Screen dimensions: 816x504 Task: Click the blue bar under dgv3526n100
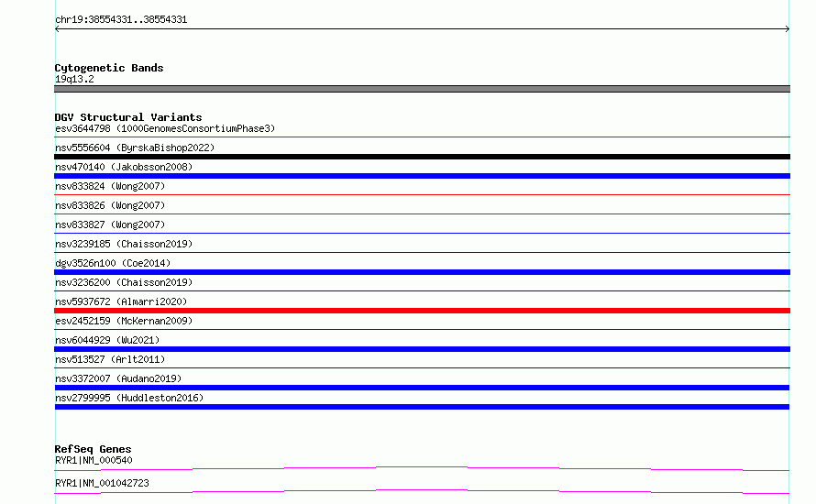click(x=422, y=272)
